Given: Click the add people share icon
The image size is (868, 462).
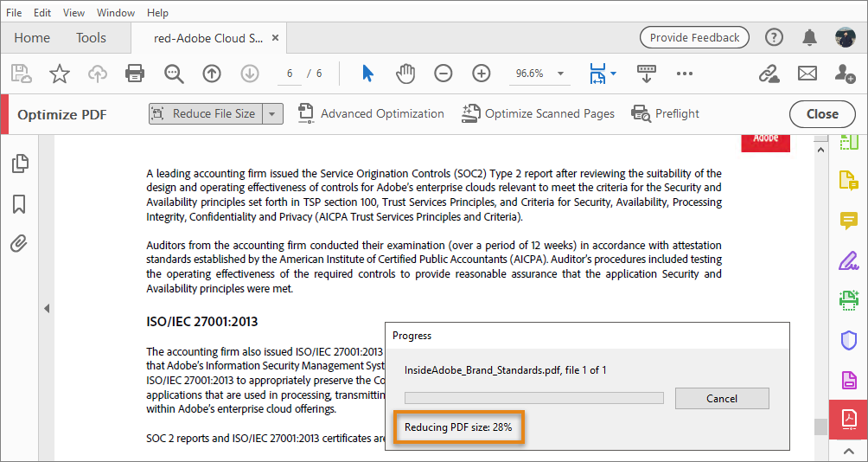Looking at the screenshot, I should coord(846,74).
